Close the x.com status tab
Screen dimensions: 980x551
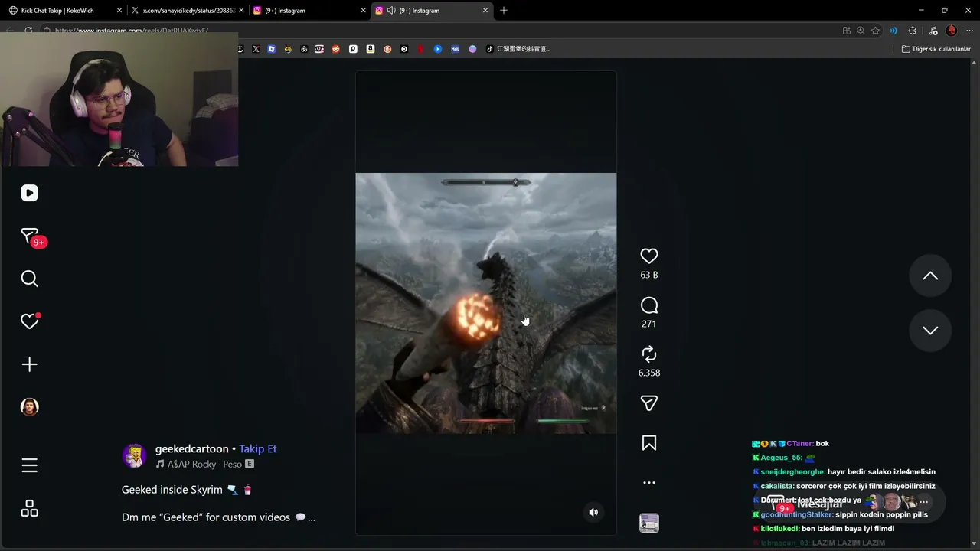click(241, 11)
